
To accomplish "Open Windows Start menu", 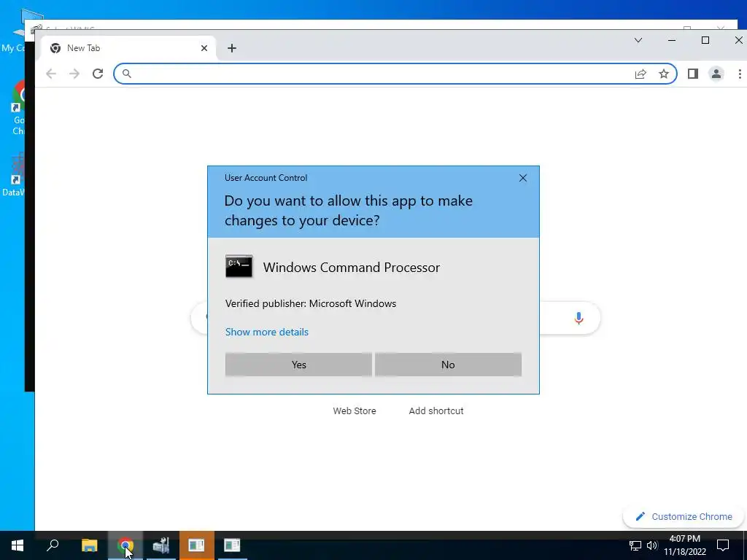I will [18, 545].
